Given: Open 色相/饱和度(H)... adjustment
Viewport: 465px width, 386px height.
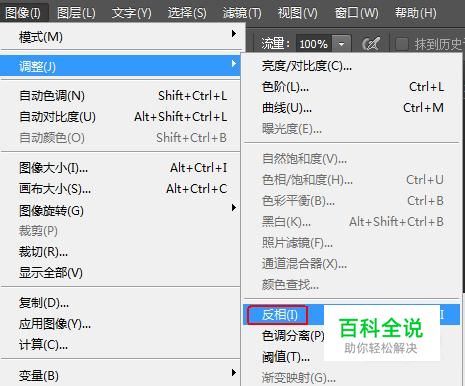Looking at the screenshot, I should [351, 180].
